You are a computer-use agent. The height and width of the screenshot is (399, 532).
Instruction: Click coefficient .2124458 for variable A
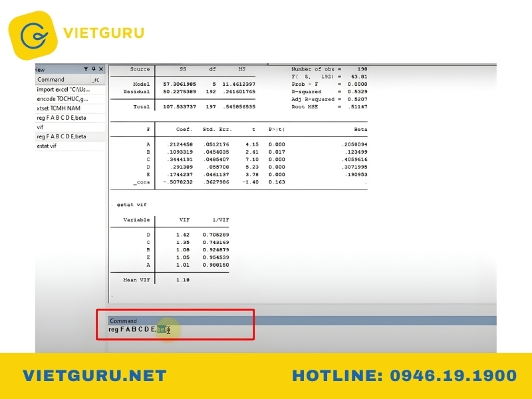(x=180, y=144)
